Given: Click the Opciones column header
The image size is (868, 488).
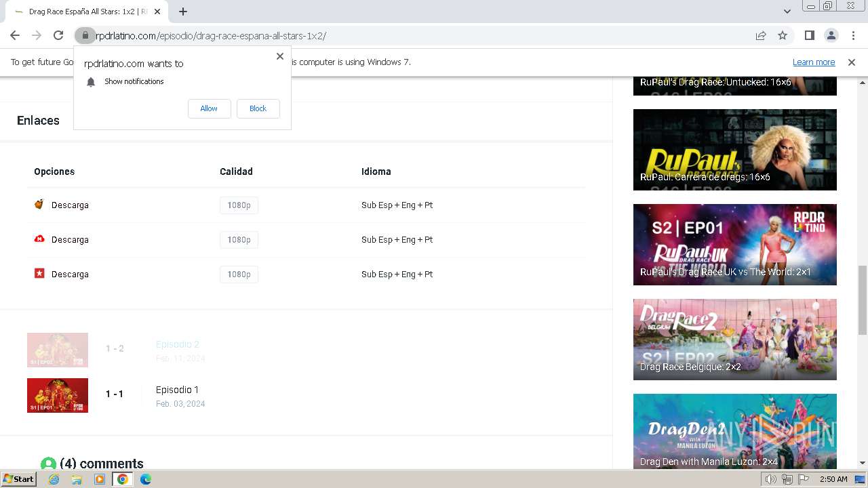Looking at the screenshot, I should 54,171.
